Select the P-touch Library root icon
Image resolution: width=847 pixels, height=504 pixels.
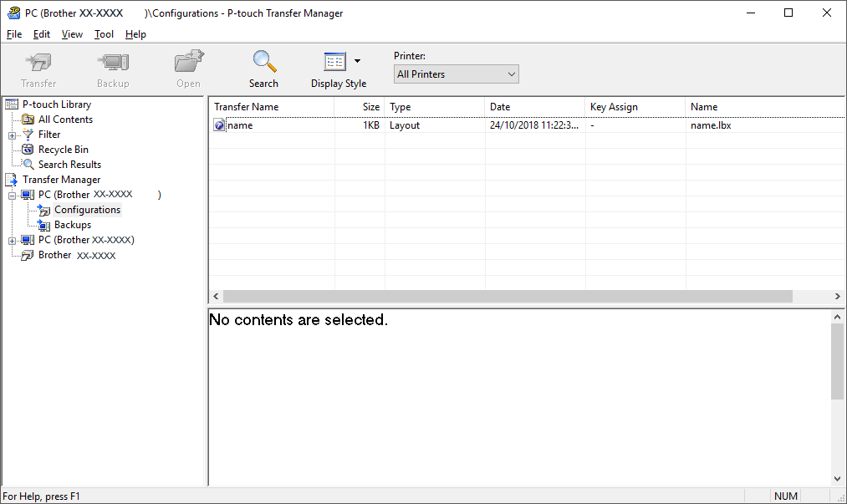(x=12, y=104)
